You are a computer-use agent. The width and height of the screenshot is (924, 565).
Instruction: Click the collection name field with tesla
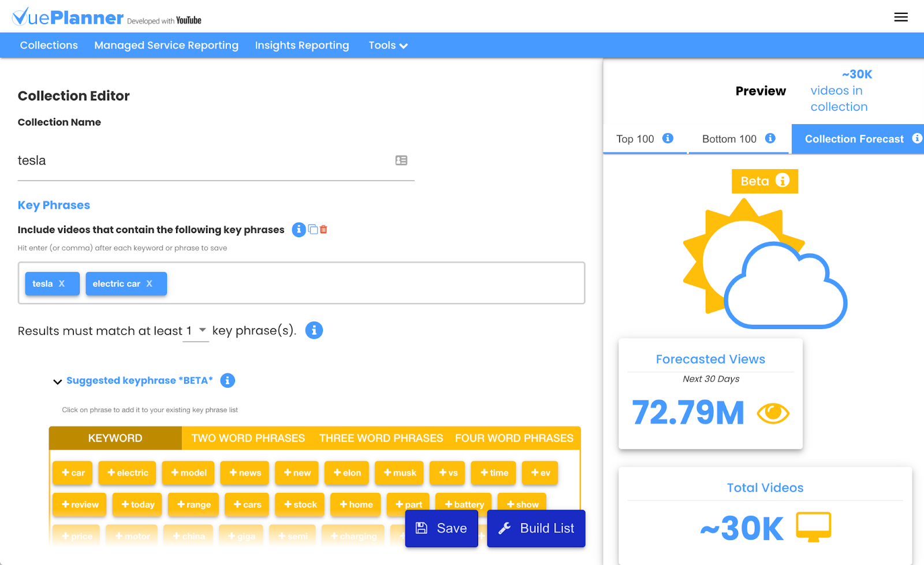216,160
